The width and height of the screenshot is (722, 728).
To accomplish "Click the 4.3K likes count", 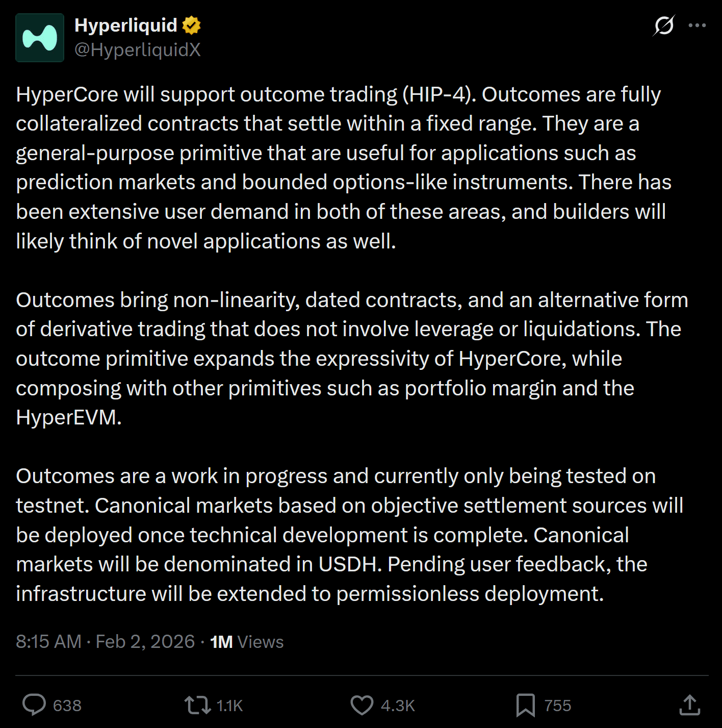I will (x=398, y=706).
